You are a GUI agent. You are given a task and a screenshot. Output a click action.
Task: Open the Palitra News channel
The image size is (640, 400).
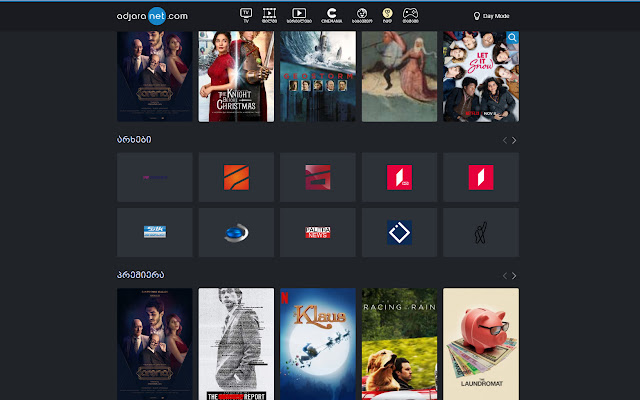point(318,232)
